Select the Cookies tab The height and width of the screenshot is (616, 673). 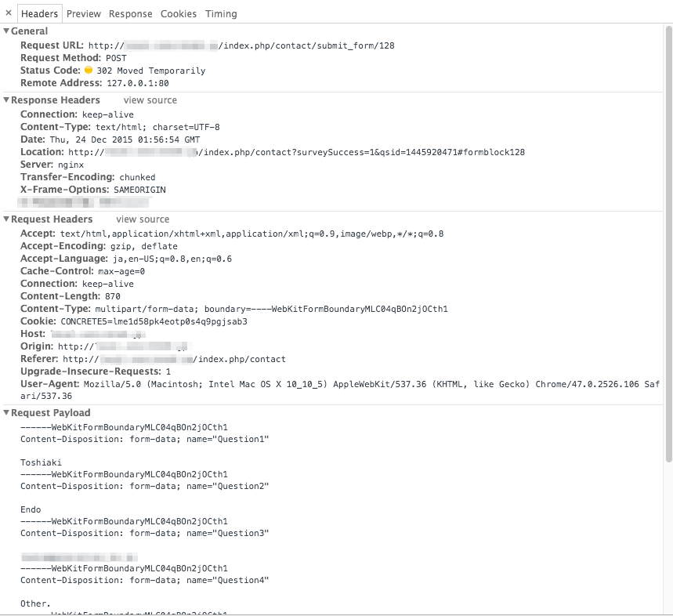coord(179,14)
